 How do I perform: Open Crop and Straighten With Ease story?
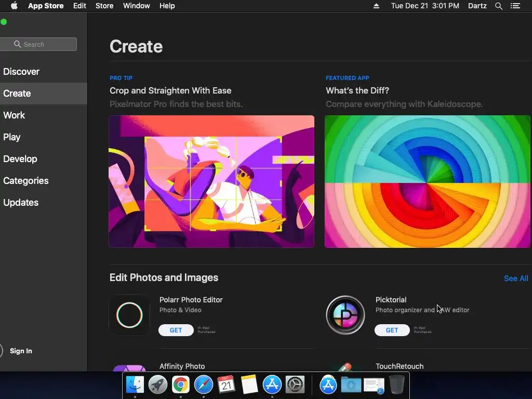tap(170, 90)
